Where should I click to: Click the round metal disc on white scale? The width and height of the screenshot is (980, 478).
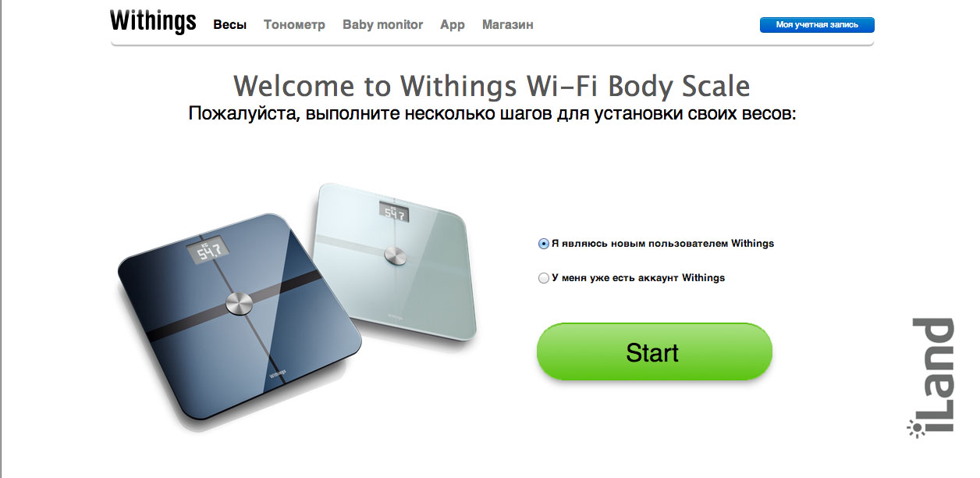point(394,257)
